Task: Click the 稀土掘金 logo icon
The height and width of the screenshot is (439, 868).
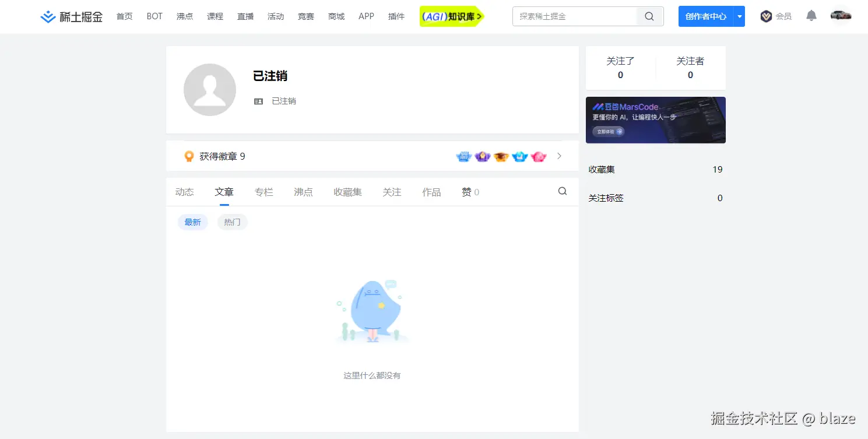Action: point(47,16)
